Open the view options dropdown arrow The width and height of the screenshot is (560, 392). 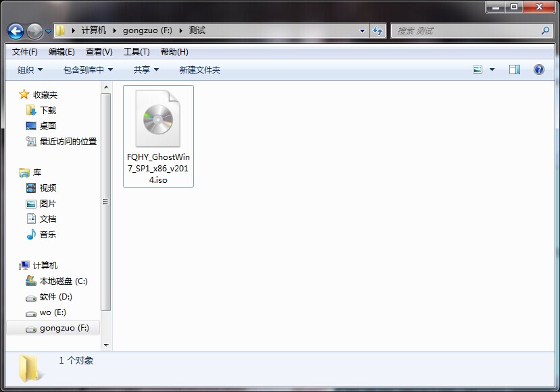click(x=492, y=69)
